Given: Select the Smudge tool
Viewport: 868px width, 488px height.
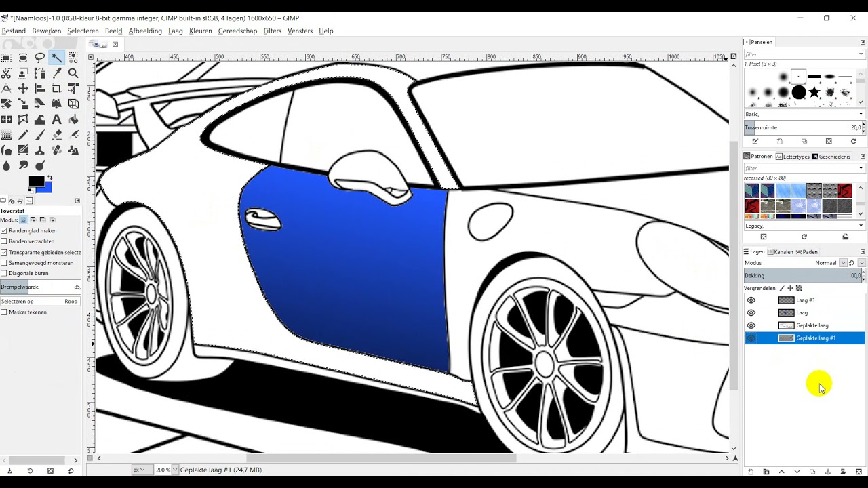Looking at the screenshot, I should point(23,166).
